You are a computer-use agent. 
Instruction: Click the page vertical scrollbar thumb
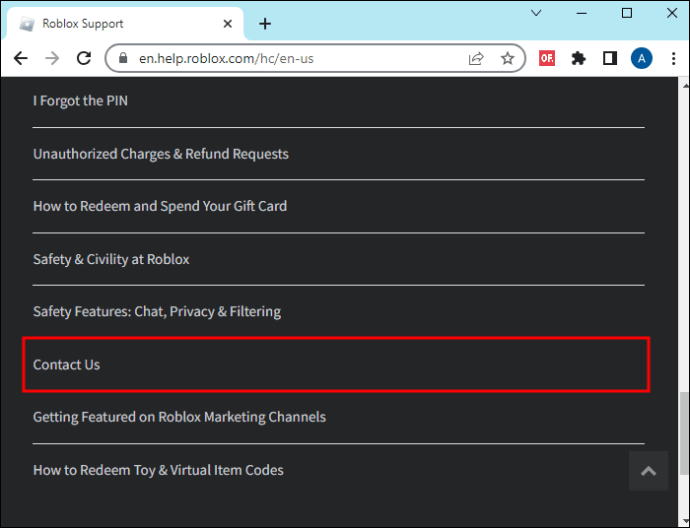coord(684,433)
